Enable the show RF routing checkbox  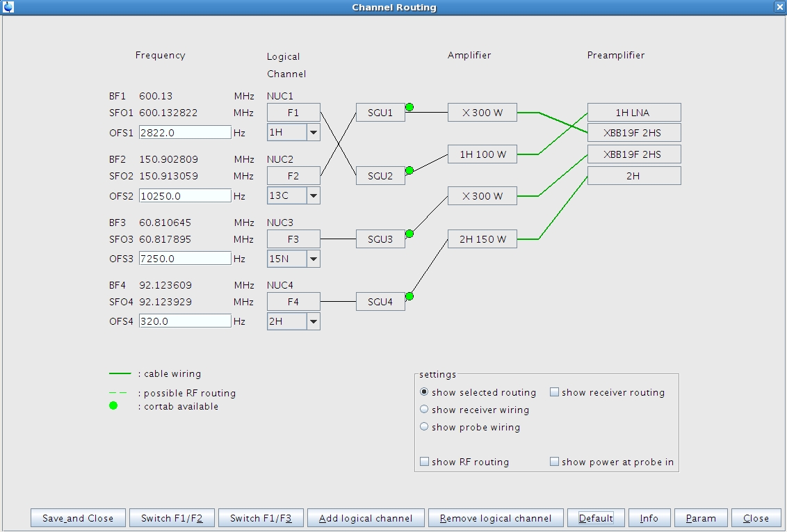[424, 462]
